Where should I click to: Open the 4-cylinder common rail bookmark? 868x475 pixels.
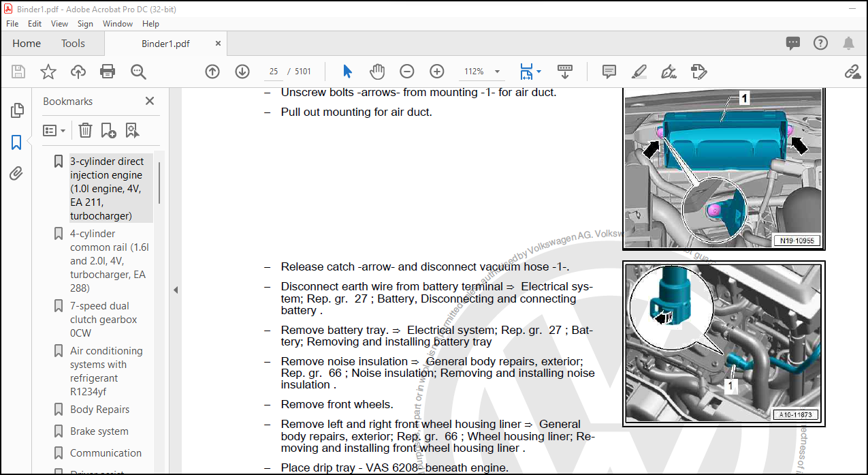(109, 261)
